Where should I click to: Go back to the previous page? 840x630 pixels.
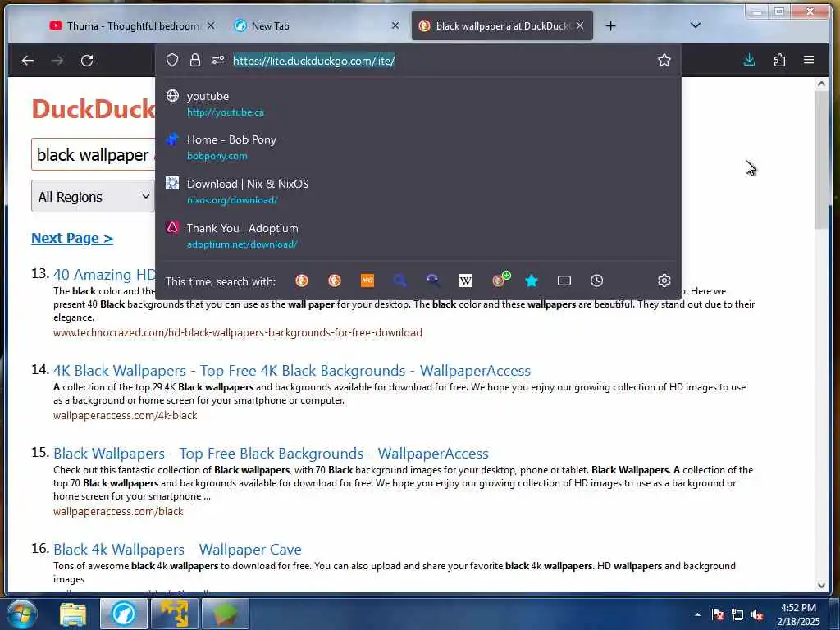(x=28, y=61)
